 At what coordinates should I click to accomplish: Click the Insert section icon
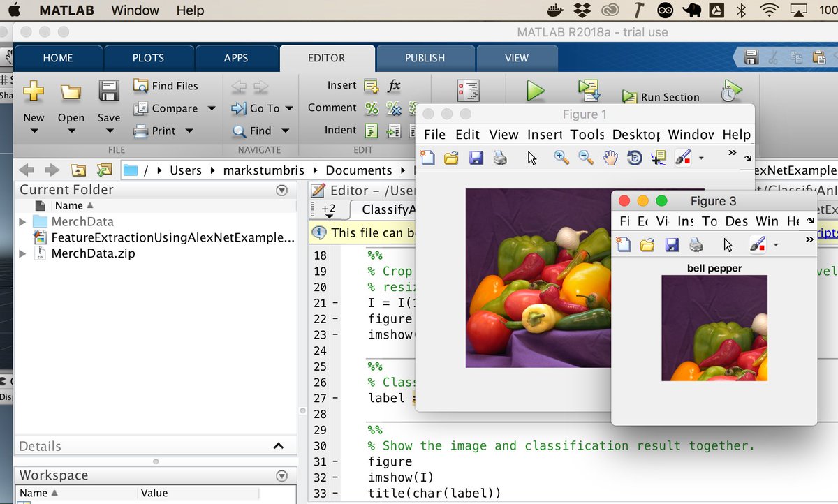tap(371, 86)
